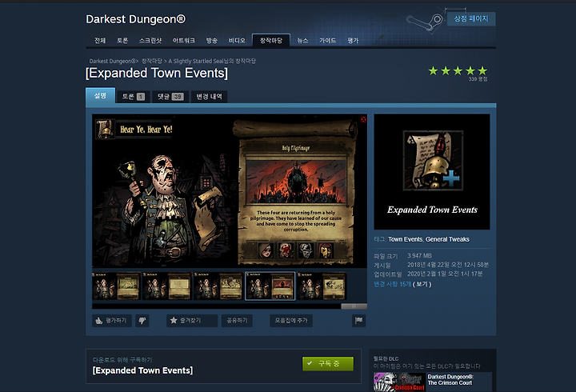Click the star favorite button
Image resolution: width=576 pixels, height=392 pixels.
click(192, 321)
